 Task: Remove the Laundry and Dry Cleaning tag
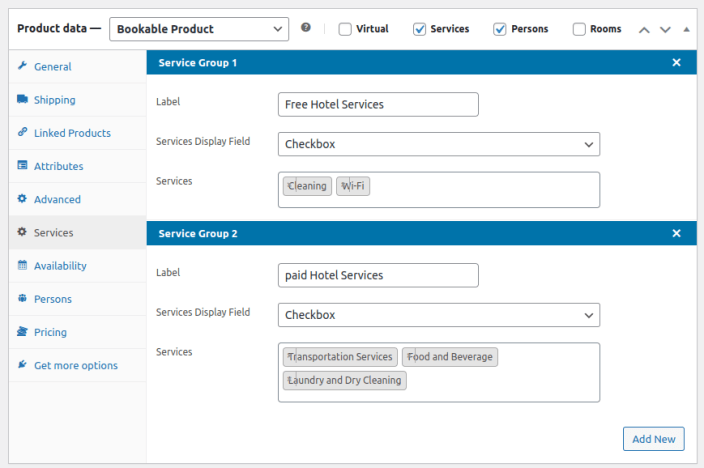click(x=290, y=380)
